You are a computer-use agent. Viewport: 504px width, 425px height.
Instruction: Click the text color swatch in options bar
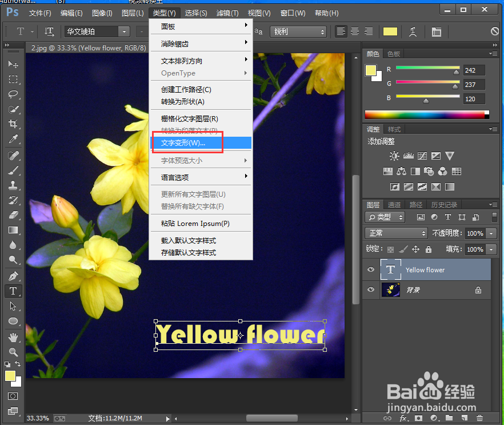tap(390, 31)
